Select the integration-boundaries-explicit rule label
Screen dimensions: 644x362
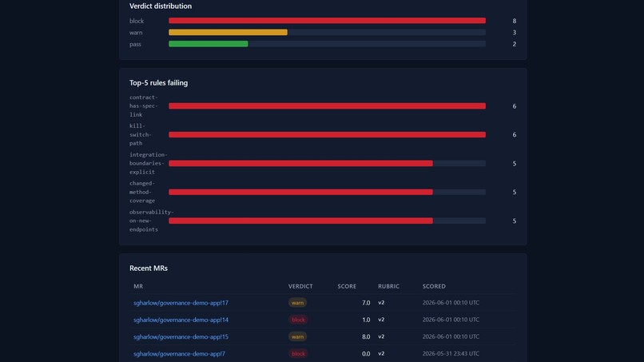149,164
